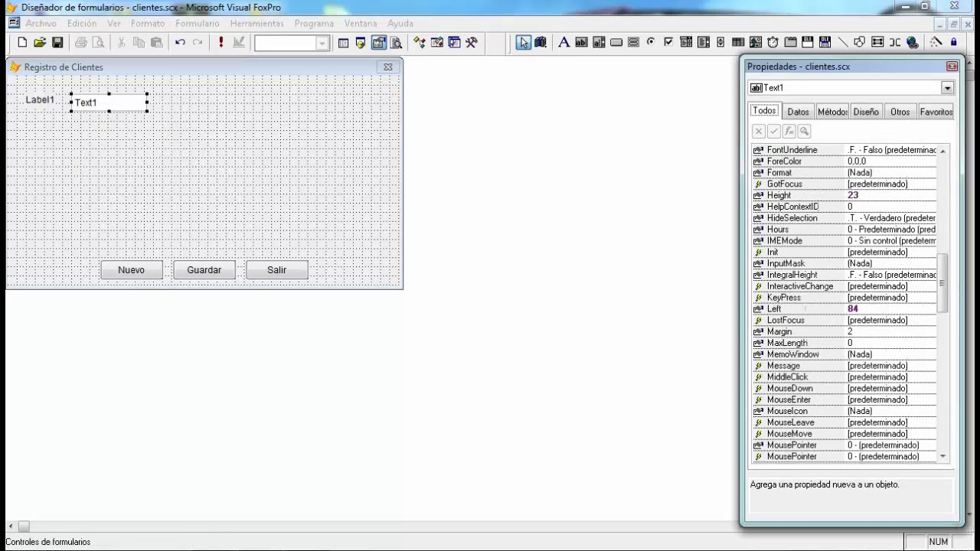980x551 pixels.
Task: Select the Option Group radio control tool
Action: click(651, 43)
